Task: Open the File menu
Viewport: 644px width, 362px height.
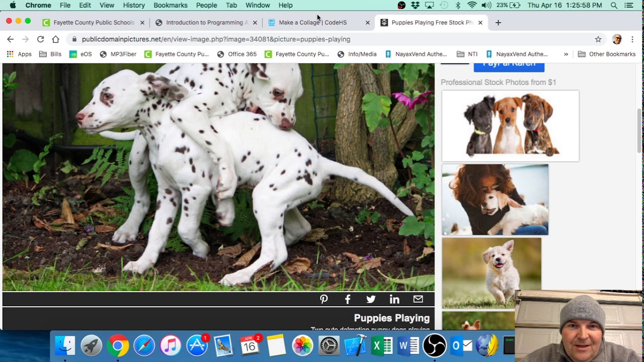Action: (65, 5)
